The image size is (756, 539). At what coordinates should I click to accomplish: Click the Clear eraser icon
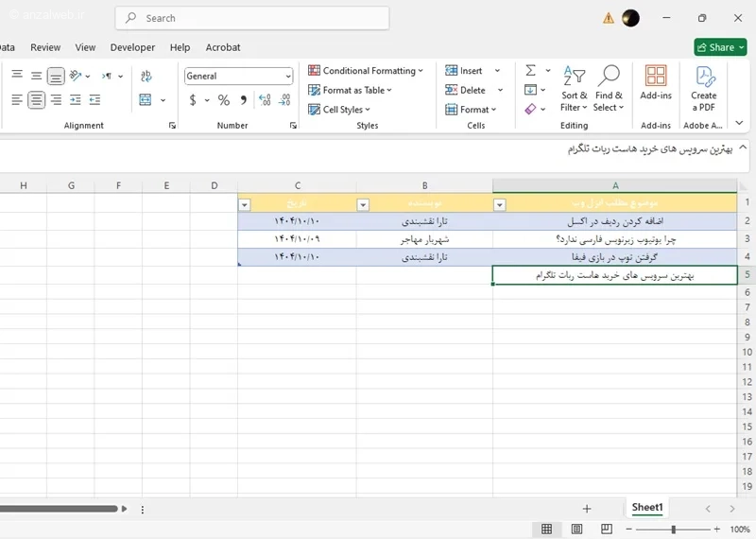[530, 109]
